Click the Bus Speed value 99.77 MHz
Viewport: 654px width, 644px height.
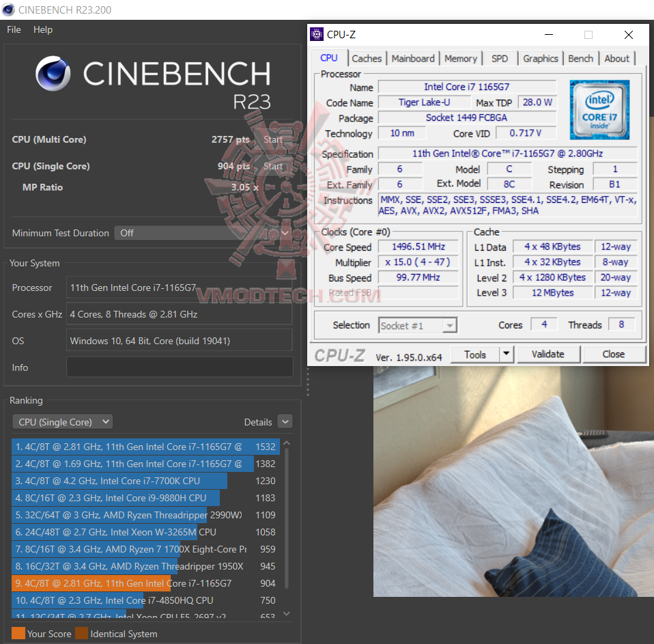pos(418,277)
